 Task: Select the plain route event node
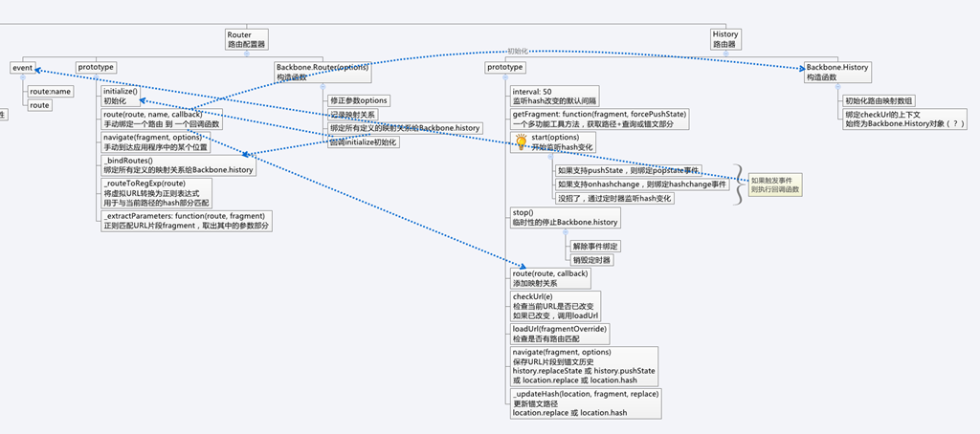39,105
